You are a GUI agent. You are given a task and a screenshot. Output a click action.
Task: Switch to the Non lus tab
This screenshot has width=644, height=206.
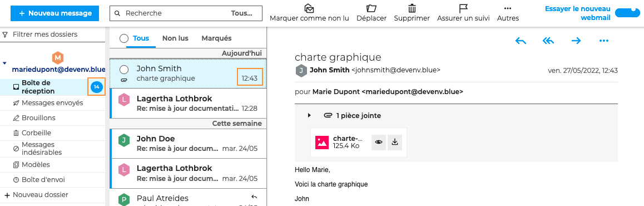coord(175,38)
